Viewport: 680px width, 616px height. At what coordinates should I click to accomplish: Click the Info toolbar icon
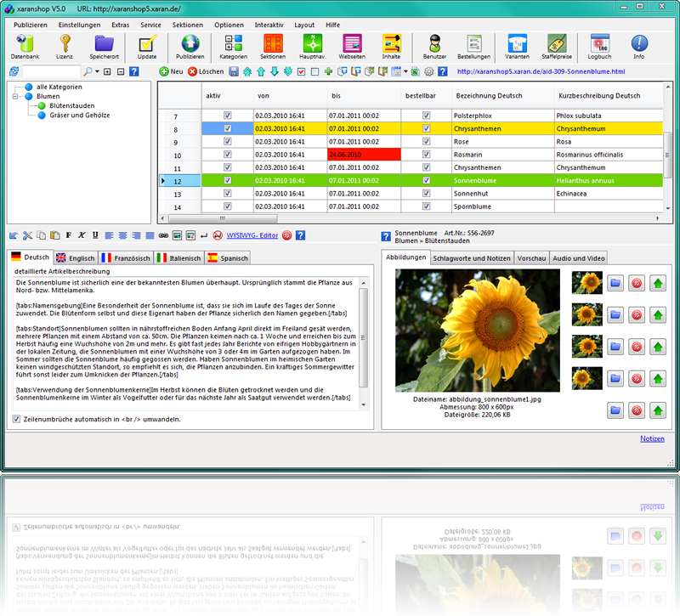639,47
